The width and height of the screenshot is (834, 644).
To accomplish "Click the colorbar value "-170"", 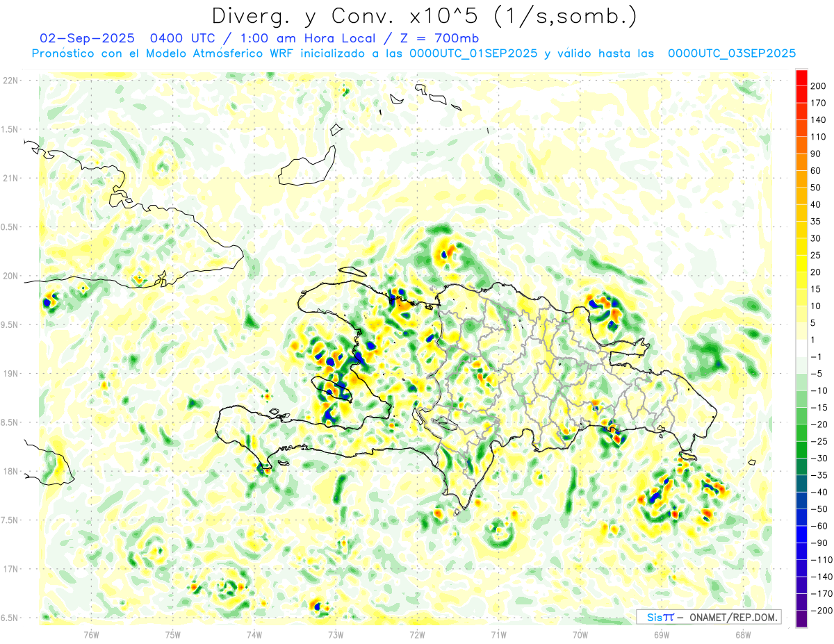I will coord(821,594).
